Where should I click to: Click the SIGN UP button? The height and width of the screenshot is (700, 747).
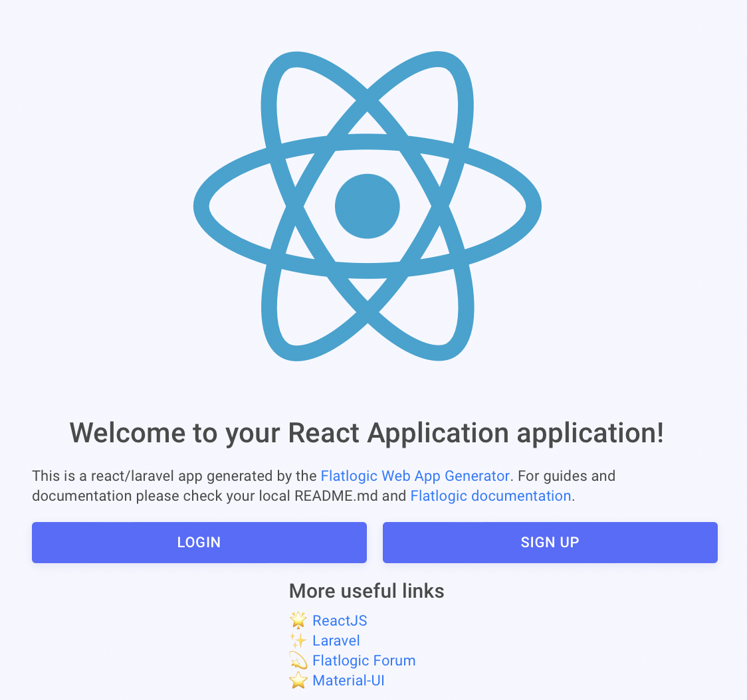pyautogui.click(x=550, y=543)
